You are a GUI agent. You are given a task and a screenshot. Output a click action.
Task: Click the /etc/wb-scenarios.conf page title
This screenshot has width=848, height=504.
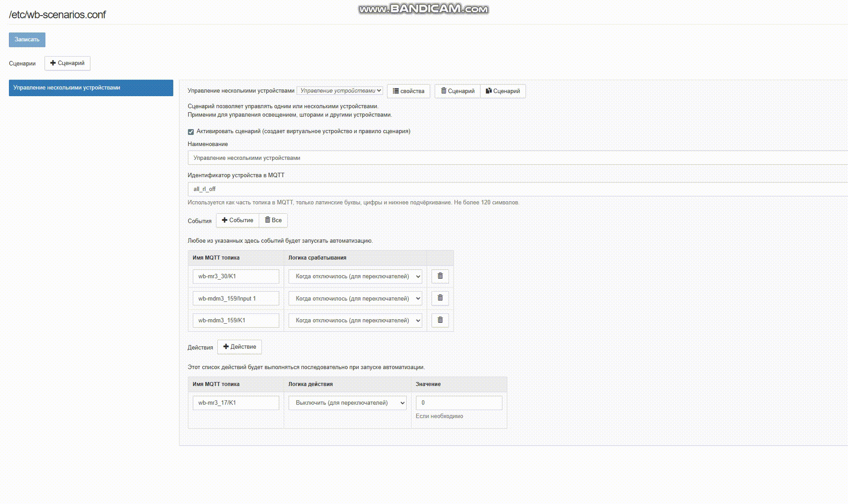coord(57,15)
